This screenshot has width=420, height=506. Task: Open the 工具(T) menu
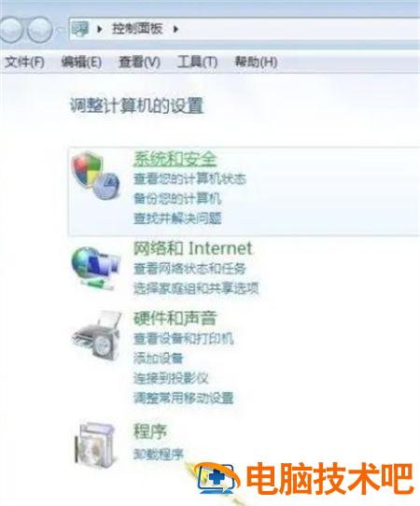(197, 62)
